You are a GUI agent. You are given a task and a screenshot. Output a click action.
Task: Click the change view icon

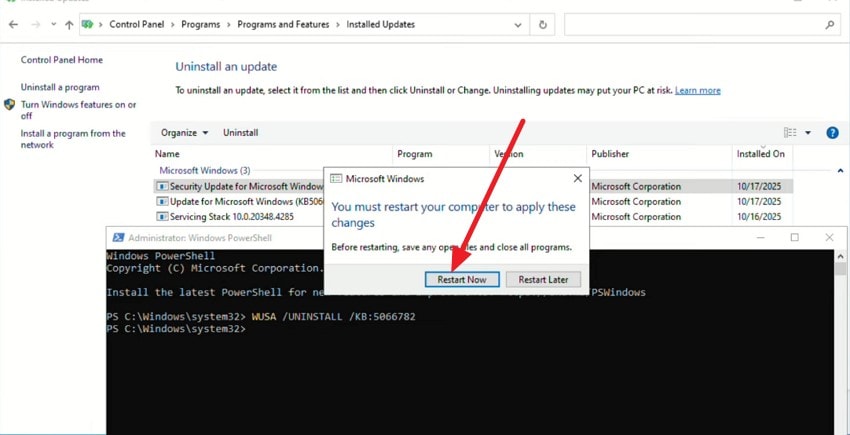click(x=790, y=133)
